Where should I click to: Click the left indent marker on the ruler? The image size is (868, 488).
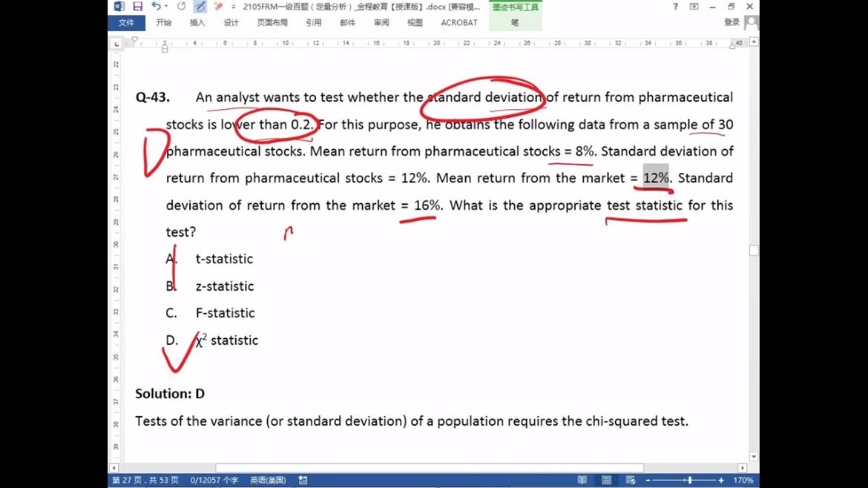165,49
